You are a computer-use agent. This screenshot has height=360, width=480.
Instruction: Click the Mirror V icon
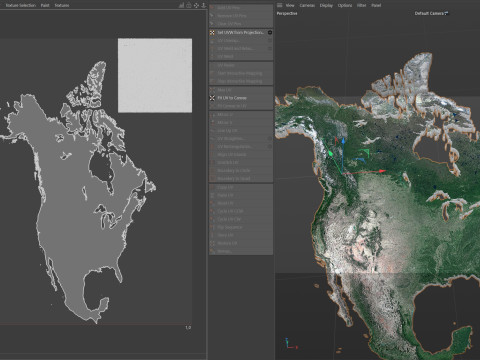point(212,122)
